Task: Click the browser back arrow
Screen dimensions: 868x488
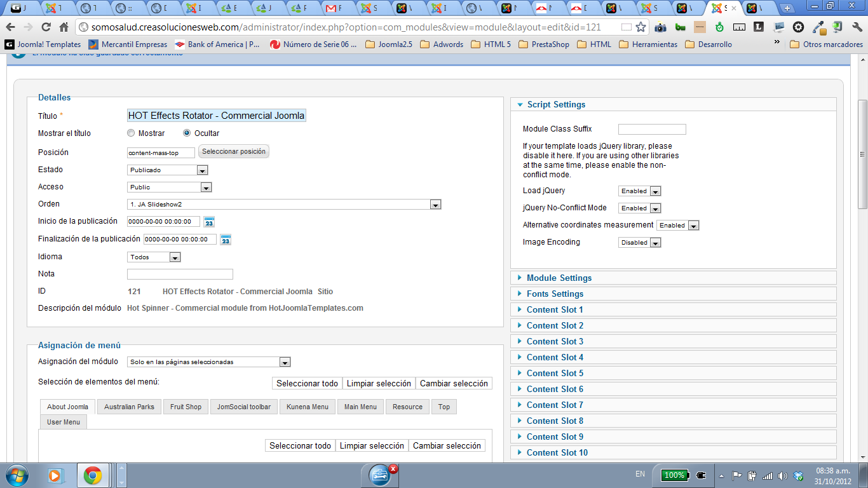Action: click(10, 27)
